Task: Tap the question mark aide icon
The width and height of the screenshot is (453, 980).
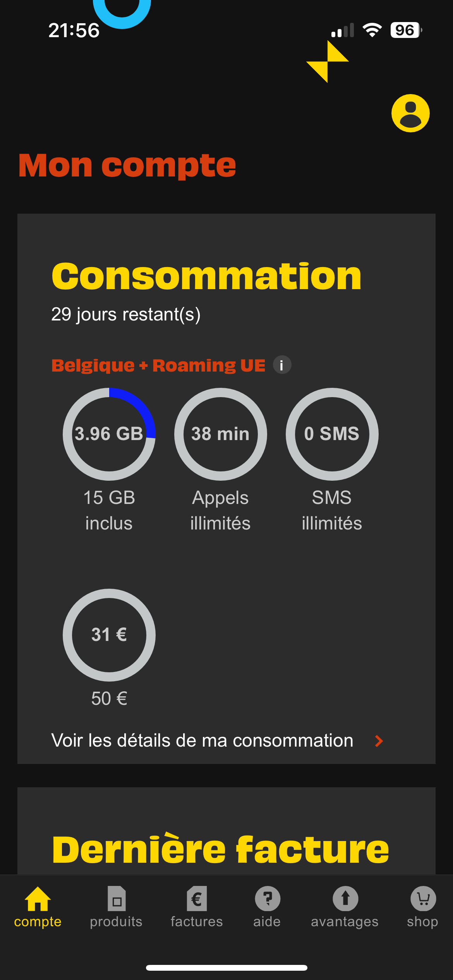Action: [x=267, y=899]
